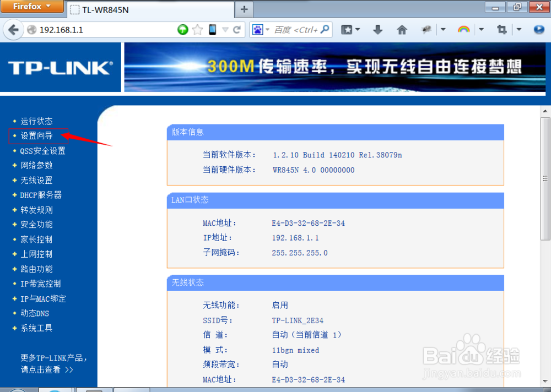Open QSS安全设置 in the sidebar

(x=42, y=151)
